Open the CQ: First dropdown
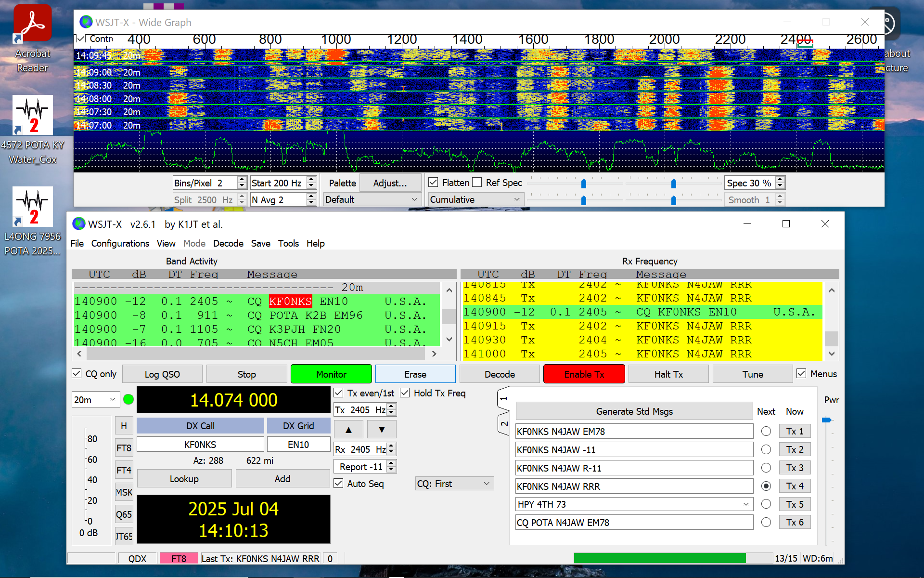This screenshot has height=578, width=924. [455, 484]
